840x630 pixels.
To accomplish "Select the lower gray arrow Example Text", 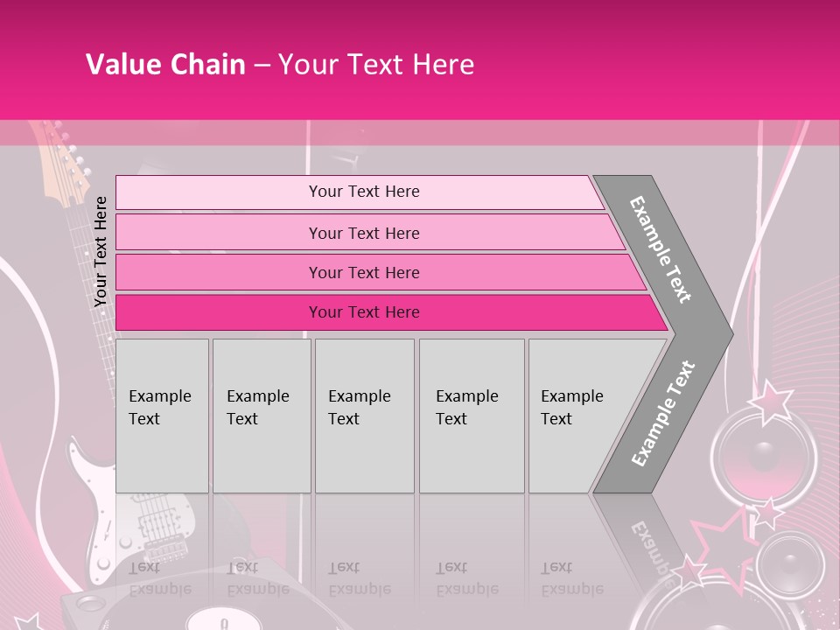I will pos(662,414).
